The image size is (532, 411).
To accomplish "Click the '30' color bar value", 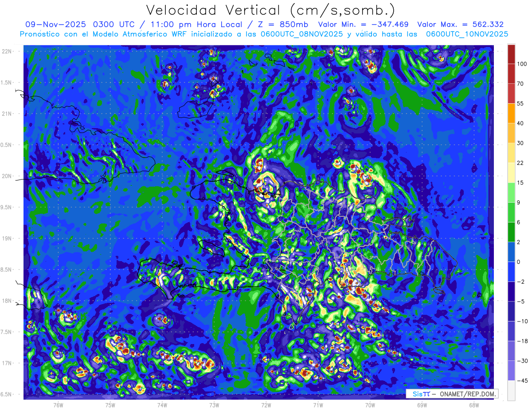I will pyautogui.click(x=520, y=143).
